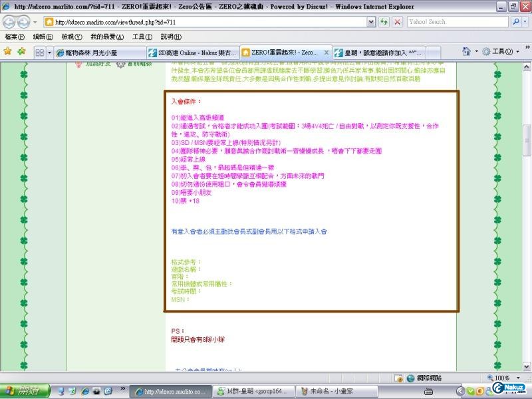Open the 我的最愛 menu
532x399 pixels.
click(106, 37)
